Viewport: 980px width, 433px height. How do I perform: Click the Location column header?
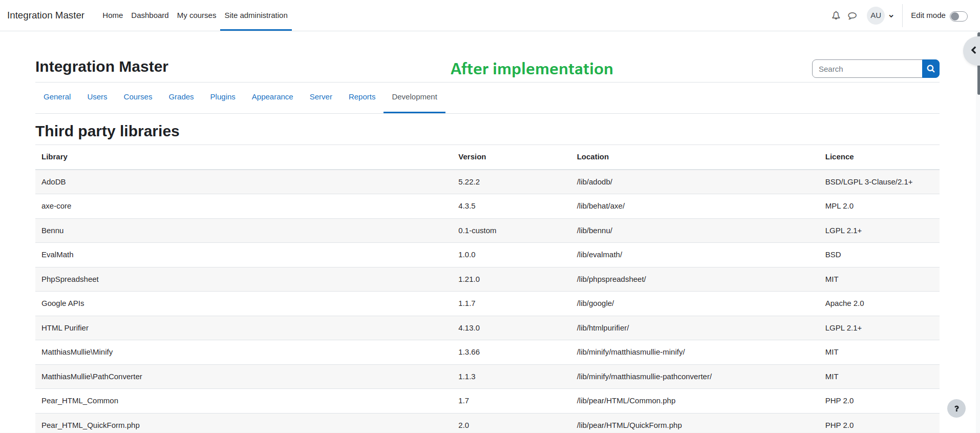coord(593,157)
